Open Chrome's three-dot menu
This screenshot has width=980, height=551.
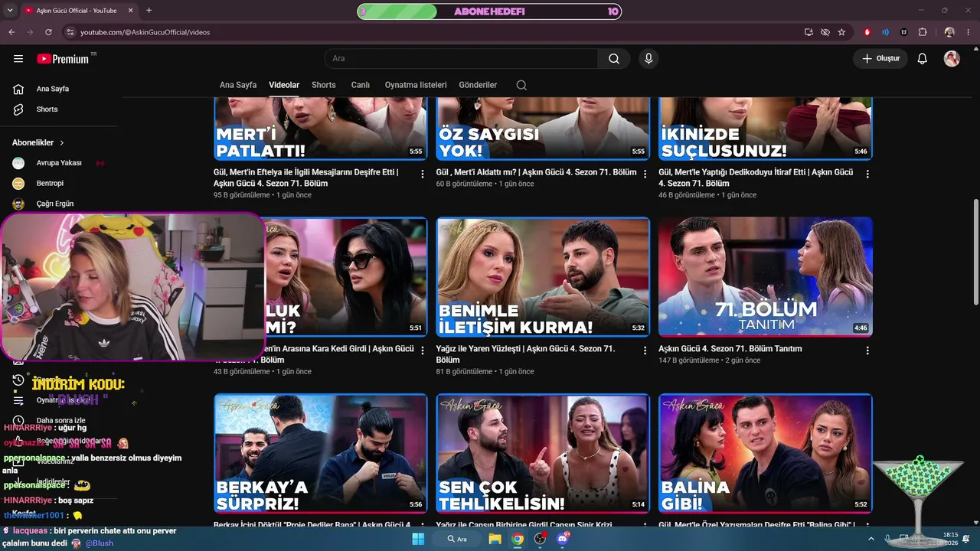968,32
